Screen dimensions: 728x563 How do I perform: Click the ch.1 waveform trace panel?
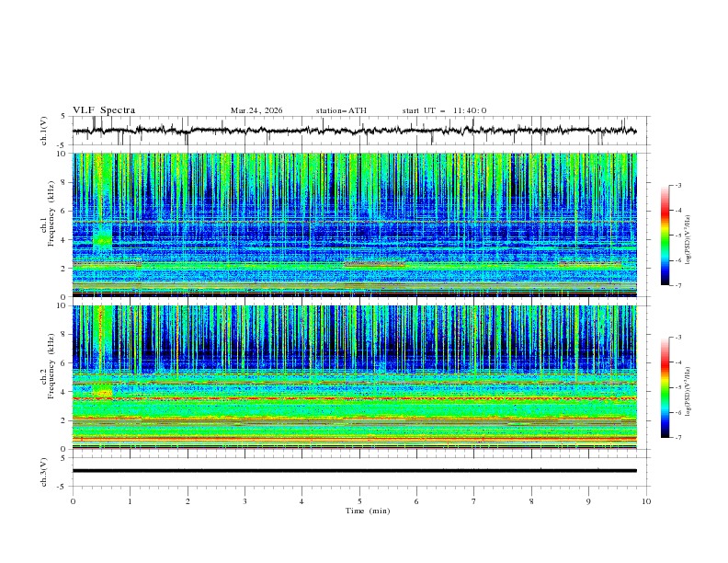point(361,131)
